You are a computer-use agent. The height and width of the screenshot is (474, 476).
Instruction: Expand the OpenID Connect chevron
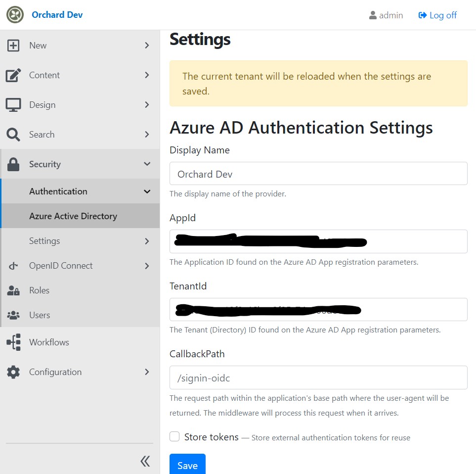[x=147, y=266]
